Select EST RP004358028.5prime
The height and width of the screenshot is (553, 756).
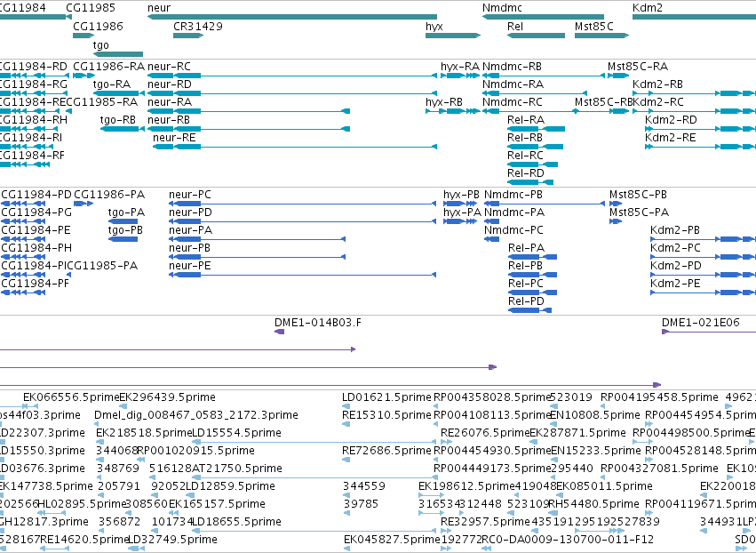pos(492,397)
